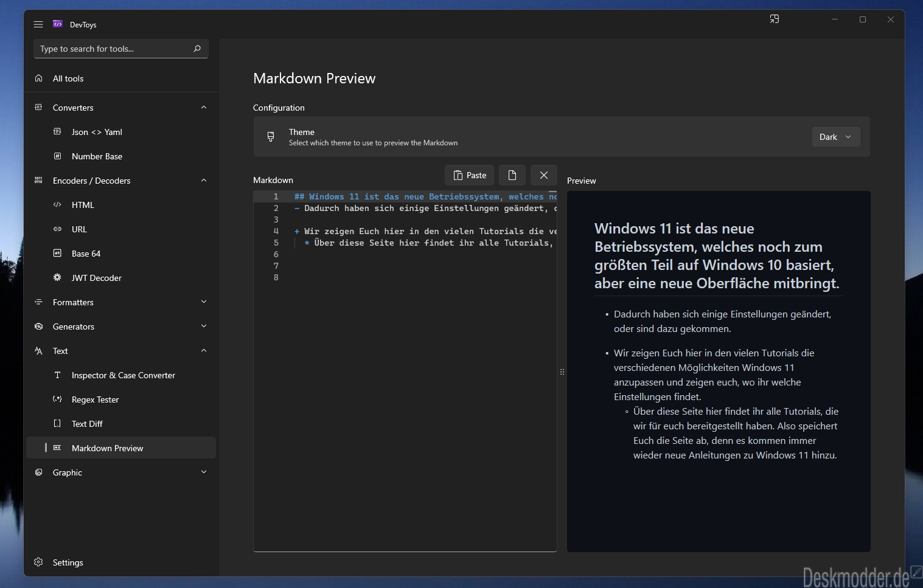Click the Converters category icon
The width and height of the screenshot is (923, 588).
click(39, 108)
